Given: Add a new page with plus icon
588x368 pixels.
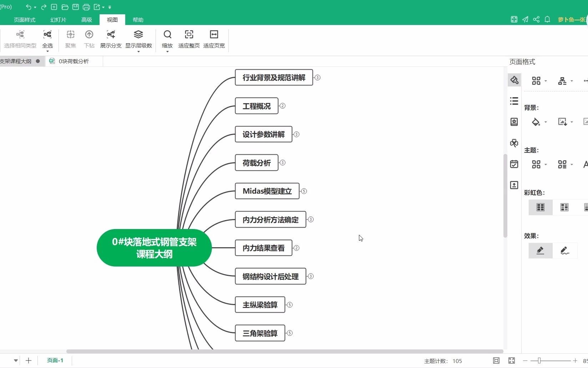Looking at the screenshot, I should [29, 360].
